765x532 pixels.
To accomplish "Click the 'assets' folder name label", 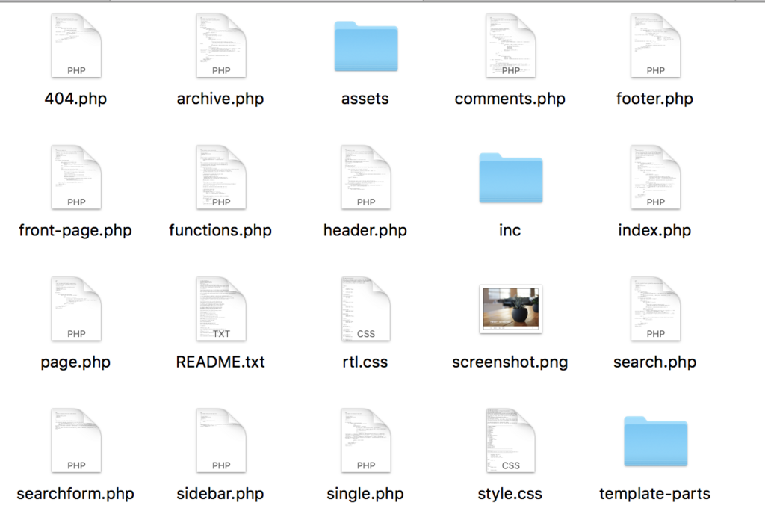I will 365,99.
